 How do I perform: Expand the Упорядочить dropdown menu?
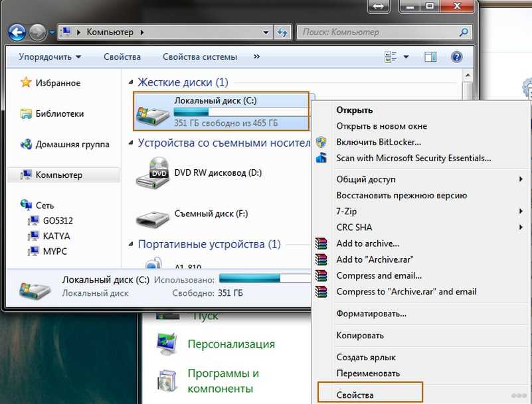(50, 57)
